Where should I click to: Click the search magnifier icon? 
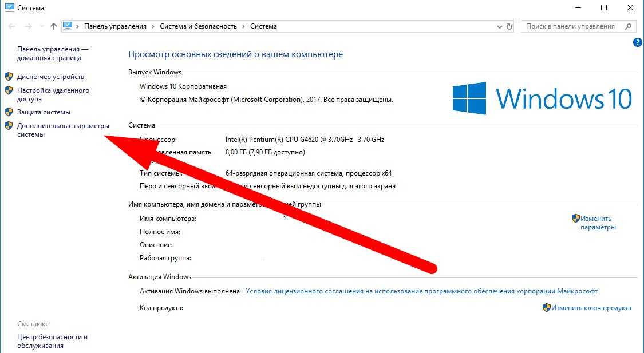pyautogui.click(x=628, y=26)
